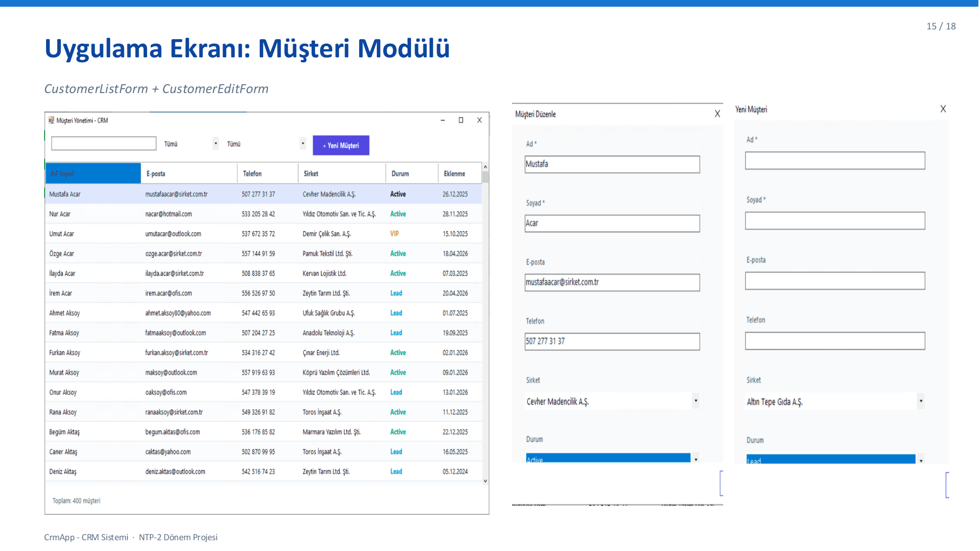Image resolution: width=980 pixels, height=551 pixels.
Task: Select the 'Mustafa Acar' row
Action: pyautogui.click(x=264, y=194)
